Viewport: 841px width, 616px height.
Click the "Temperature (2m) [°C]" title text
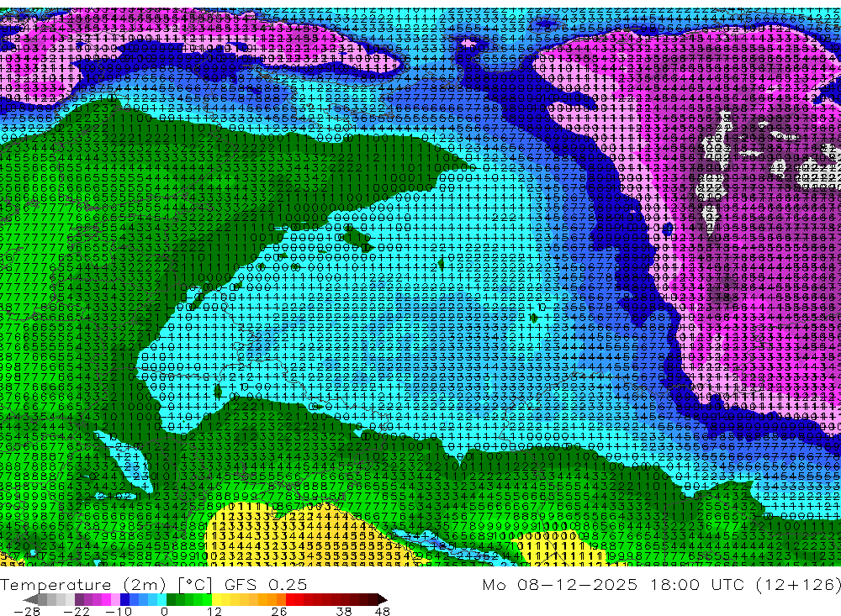[106, 585]
